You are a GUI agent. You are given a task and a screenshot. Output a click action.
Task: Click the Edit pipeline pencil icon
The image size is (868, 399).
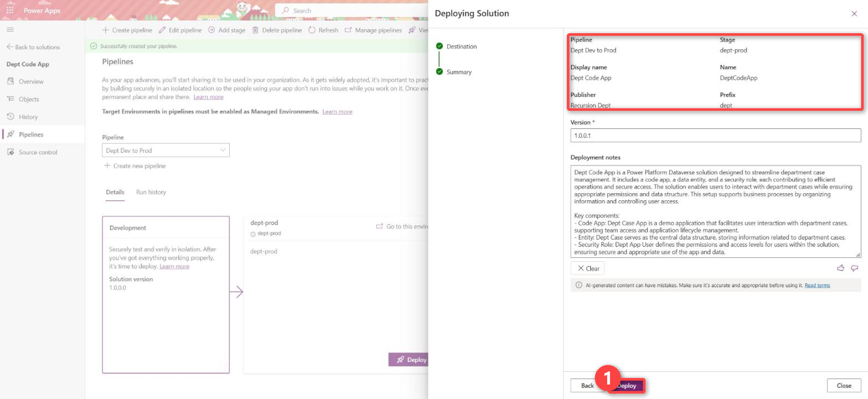(162, 30)
